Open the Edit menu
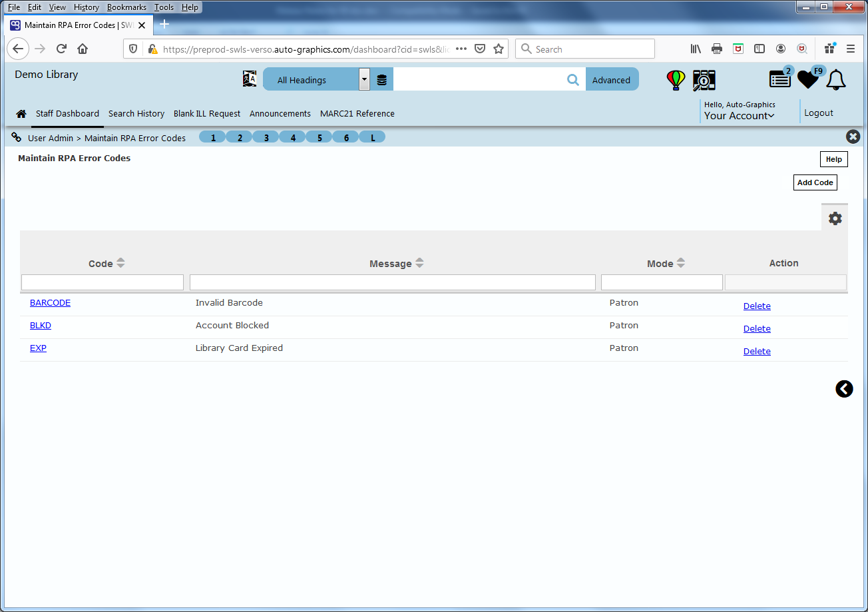Image resolution: width=868 pixels, height=612 pixels. click(35, 7)
